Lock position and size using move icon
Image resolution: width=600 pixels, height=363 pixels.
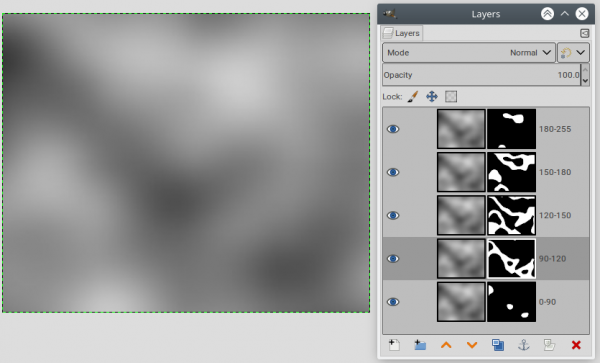[x=432, y=96]
